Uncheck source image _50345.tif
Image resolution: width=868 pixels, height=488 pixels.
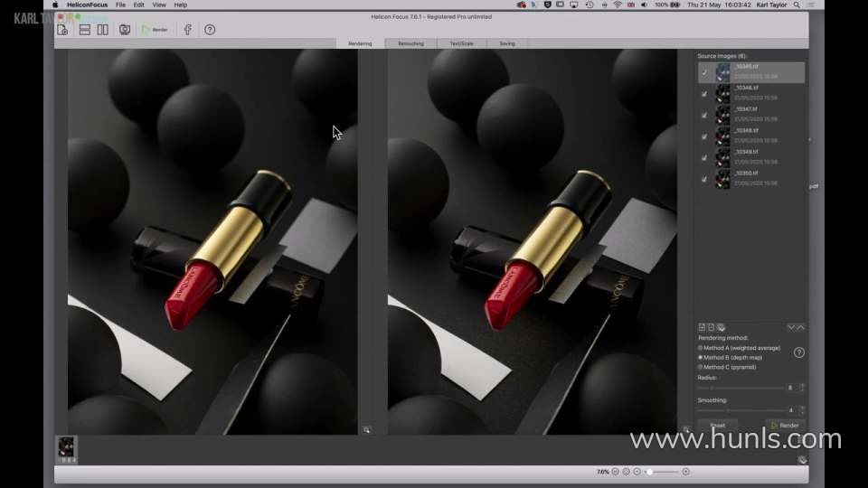click(x=704, y=72)
